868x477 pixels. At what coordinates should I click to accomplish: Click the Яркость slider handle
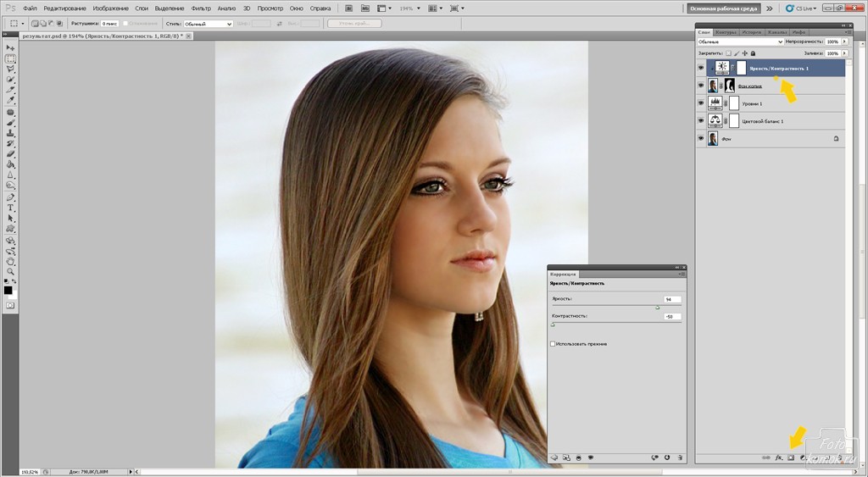(x=657, y=308)
